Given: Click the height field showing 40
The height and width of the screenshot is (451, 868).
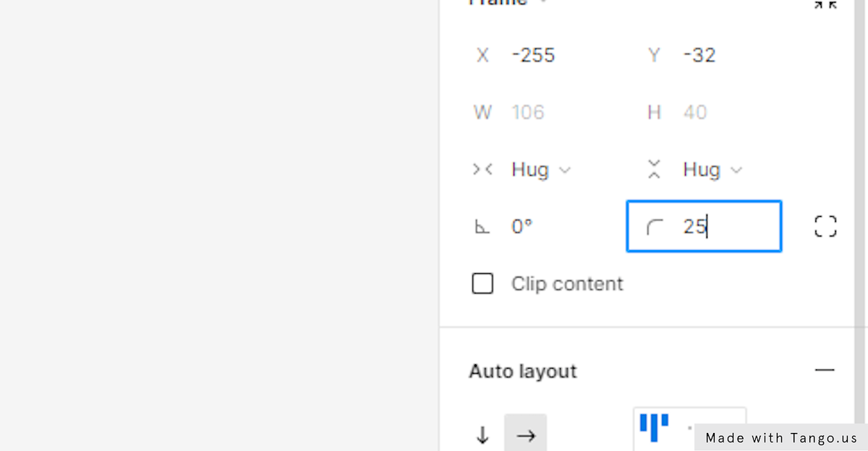Looking at the screenshot, I should (716, 112).
